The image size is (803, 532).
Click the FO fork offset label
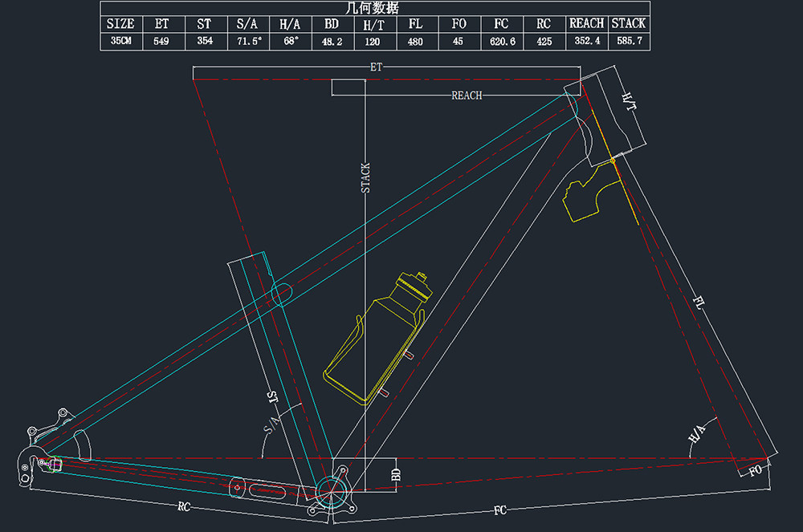[x=756, y=470]
